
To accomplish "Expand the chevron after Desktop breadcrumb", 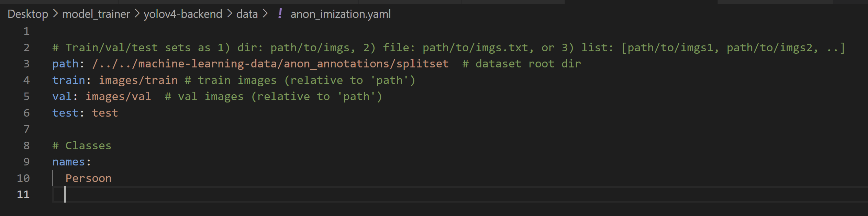I will coord(54,14).
